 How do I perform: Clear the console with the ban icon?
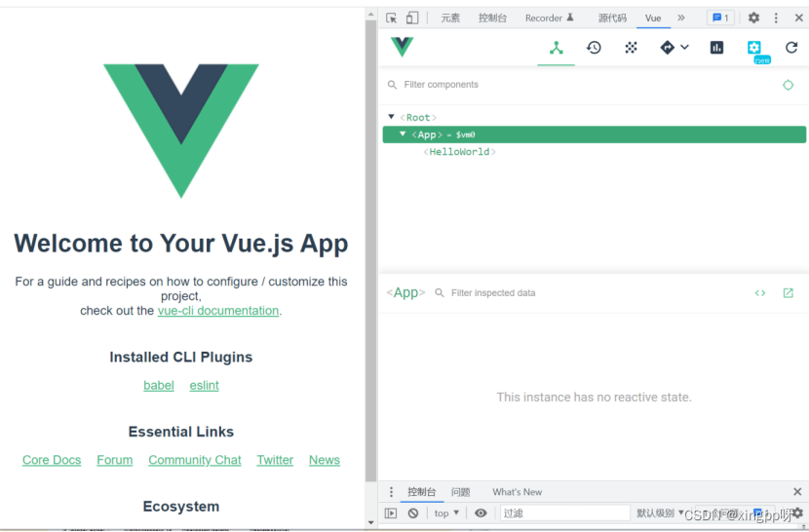tap(412, 513)
